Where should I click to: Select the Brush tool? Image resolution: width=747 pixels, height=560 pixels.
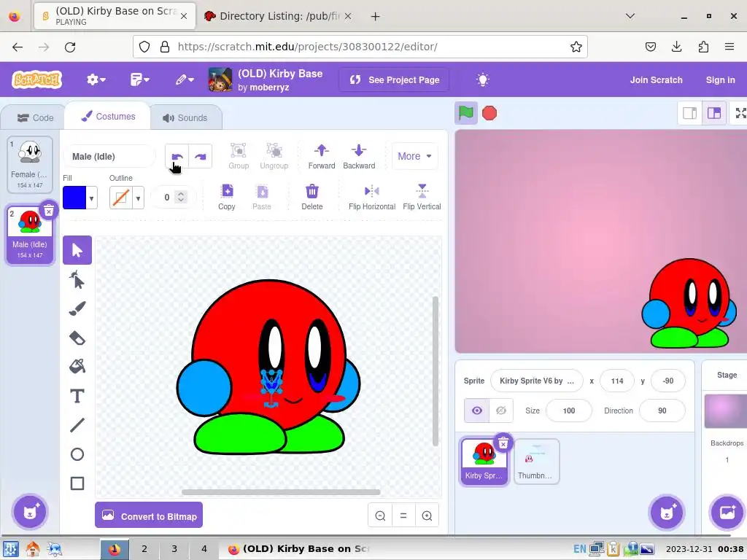point(77,308)
